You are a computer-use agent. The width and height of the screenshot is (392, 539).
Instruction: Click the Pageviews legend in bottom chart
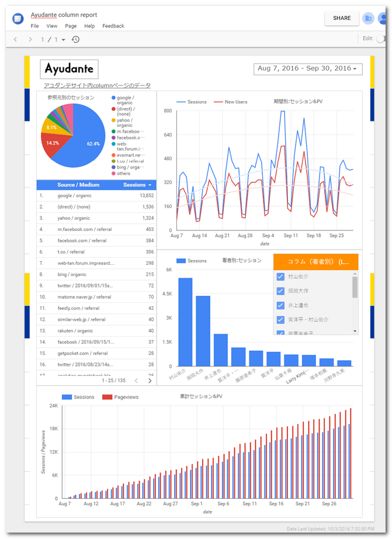click(120, 397)
